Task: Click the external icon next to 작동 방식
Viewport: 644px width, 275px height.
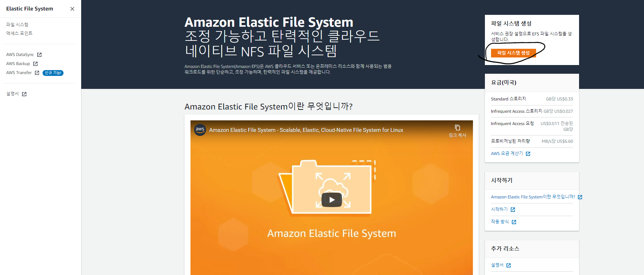Action: 514,222
